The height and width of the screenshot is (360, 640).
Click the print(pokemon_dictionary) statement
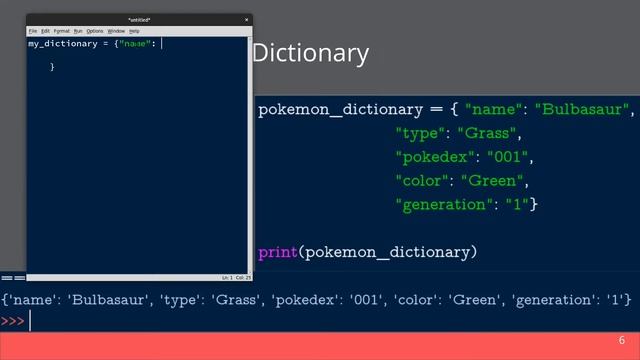[367, 252]
